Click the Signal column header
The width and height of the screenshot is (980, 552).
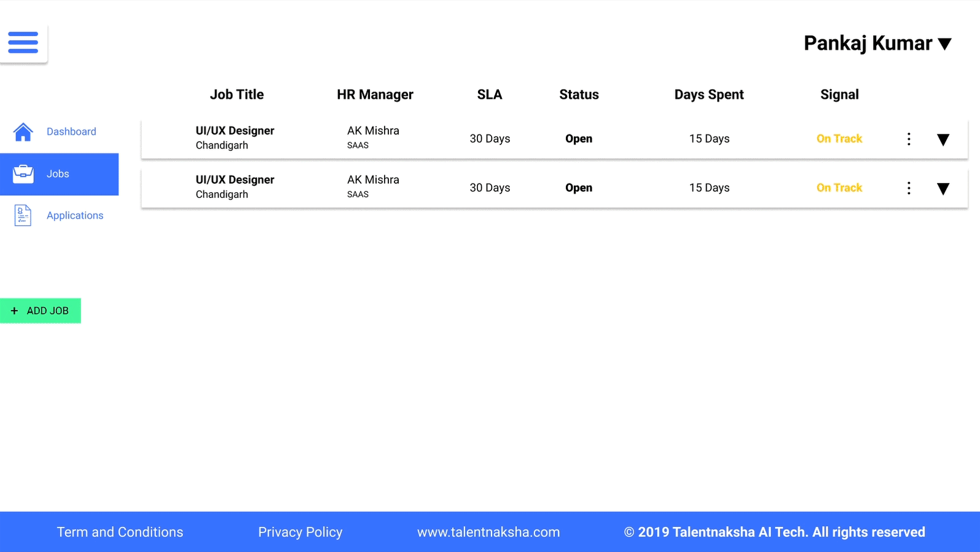pyautogui.click(x=839, y=95)
